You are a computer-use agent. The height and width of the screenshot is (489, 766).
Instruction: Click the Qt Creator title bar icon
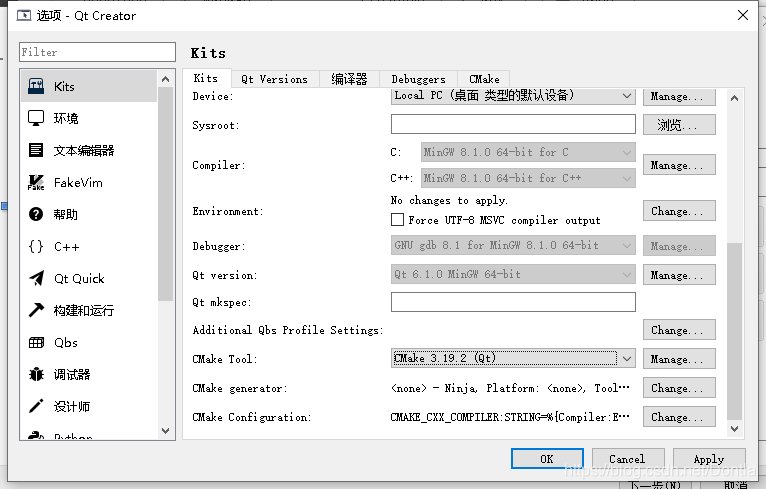23,16
